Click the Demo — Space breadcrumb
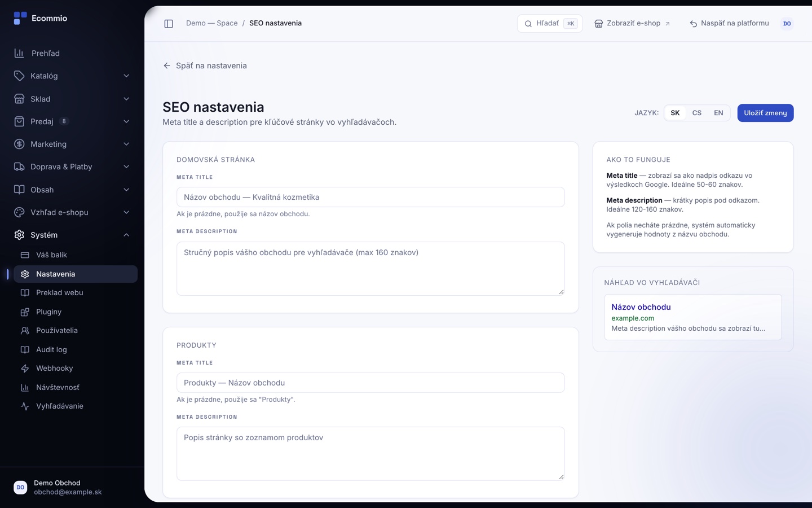 [212, 23]
